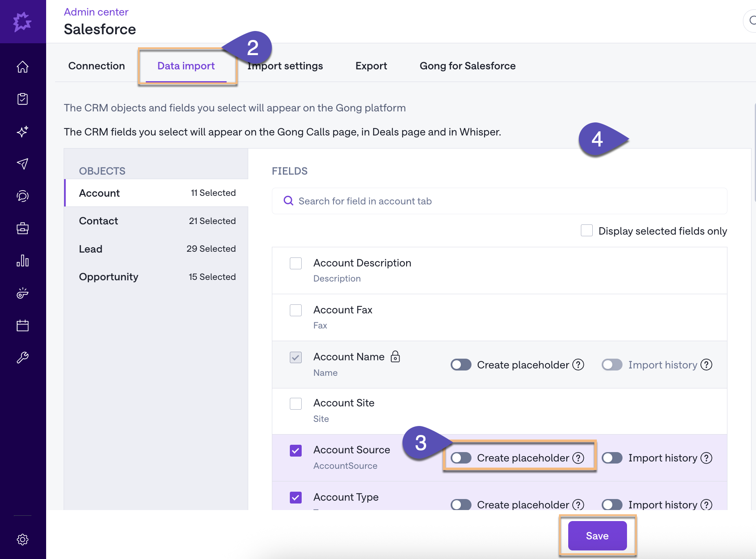756x559 pixels.
Task: Select the Lead object
Action: [156, 249]
